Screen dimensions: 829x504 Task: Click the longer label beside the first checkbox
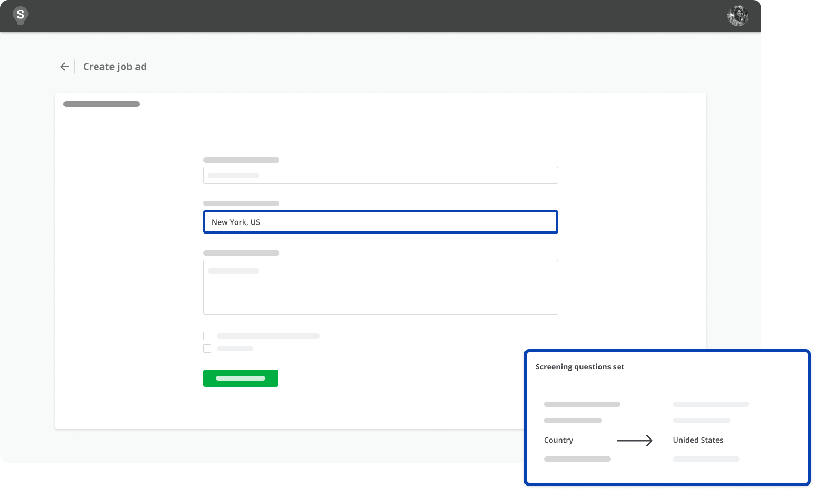tap(268, 336)
